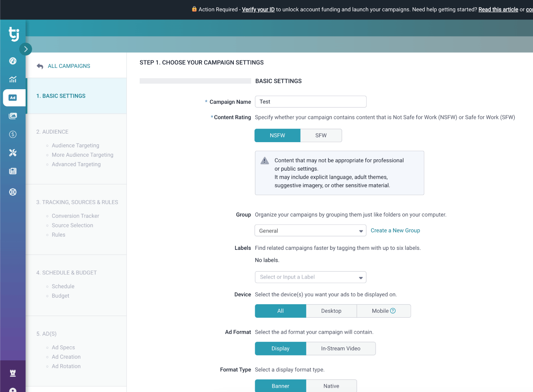Expand the left navigation sidebar with the arrow

pos(26,49)
